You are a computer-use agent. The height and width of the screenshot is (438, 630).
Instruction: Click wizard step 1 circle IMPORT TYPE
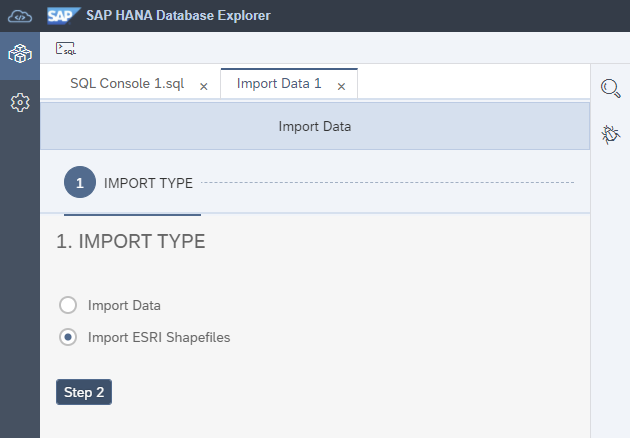(80, 182)
